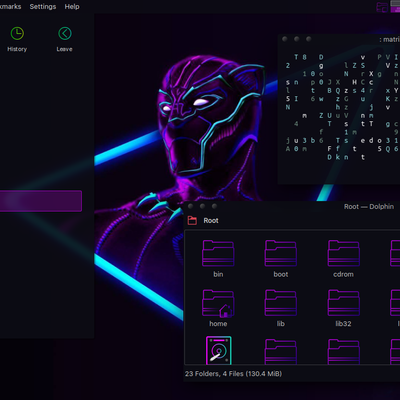Select the unlabeled folder beneath lib
This screenshot has width=400, height=400.
pos(281,352)
